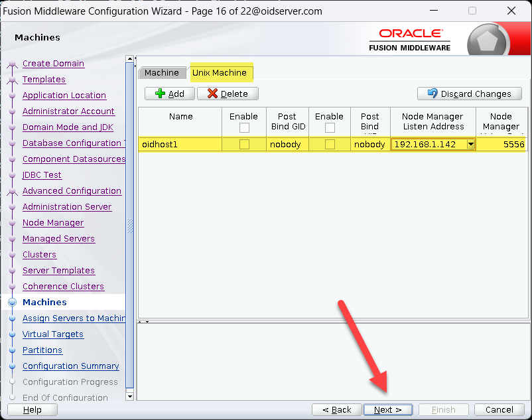Switch to the Machine tab
532x420 pixels.
tap(162, 72)
